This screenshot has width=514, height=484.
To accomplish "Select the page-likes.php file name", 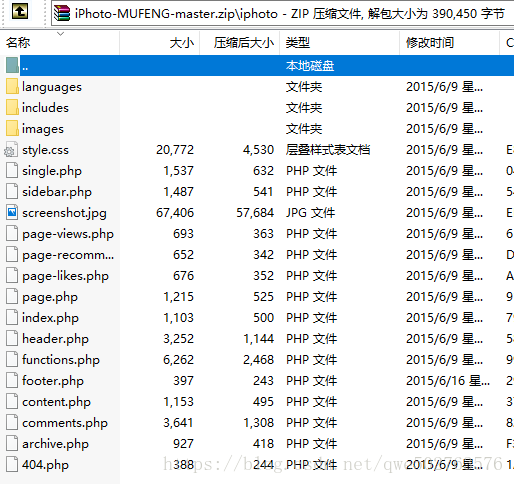I will (65, 276).
